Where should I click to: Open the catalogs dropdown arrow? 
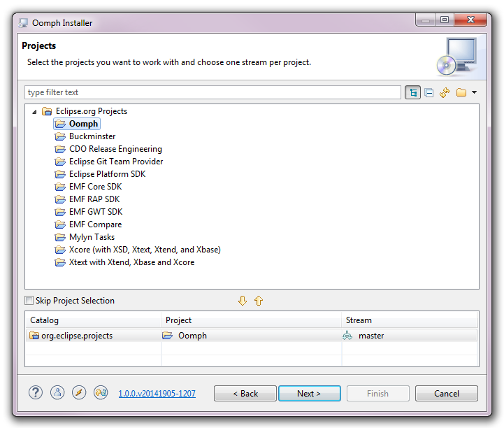[475, 92]
